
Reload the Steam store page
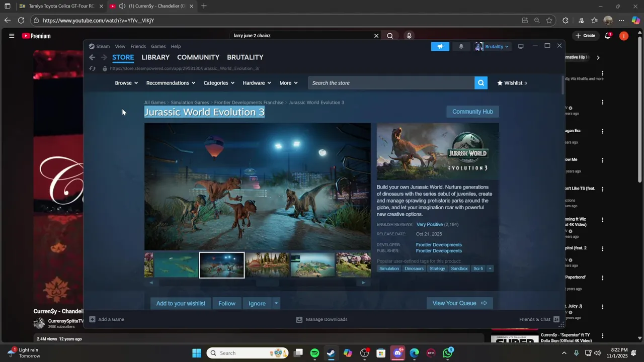(93, 68)
